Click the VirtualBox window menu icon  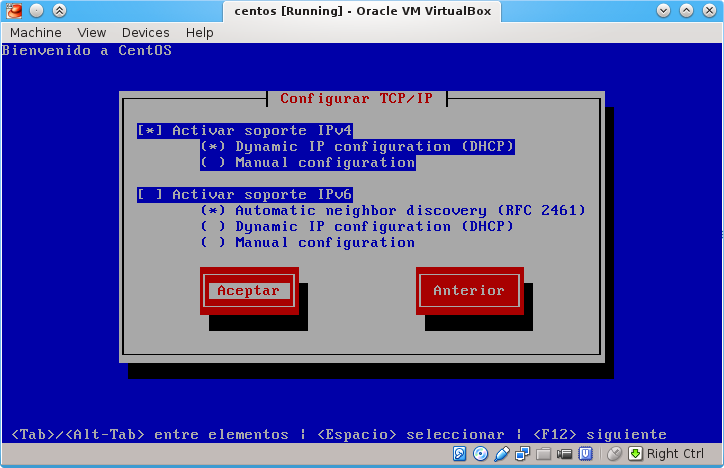(x=14, y=11)
